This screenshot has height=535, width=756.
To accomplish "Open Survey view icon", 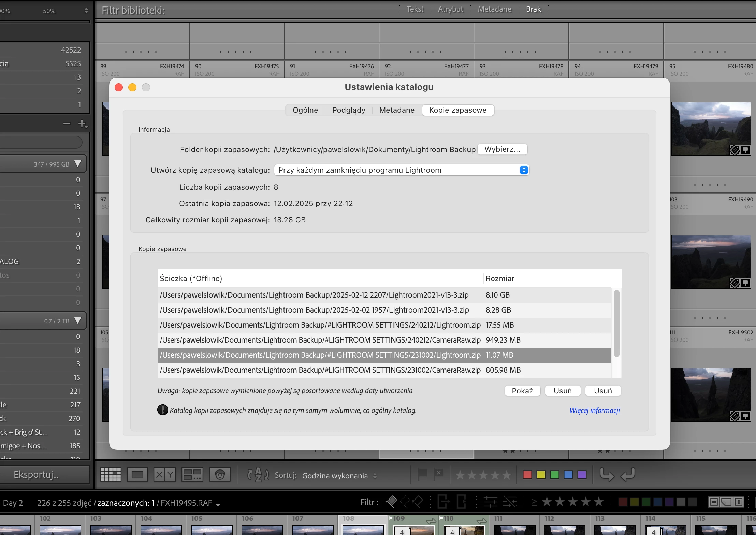I will (x=192, y=475).
